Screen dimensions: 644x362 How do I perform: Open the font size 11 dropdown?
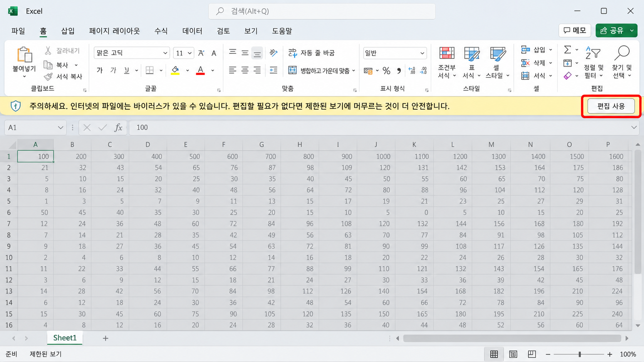pos(190,53)
